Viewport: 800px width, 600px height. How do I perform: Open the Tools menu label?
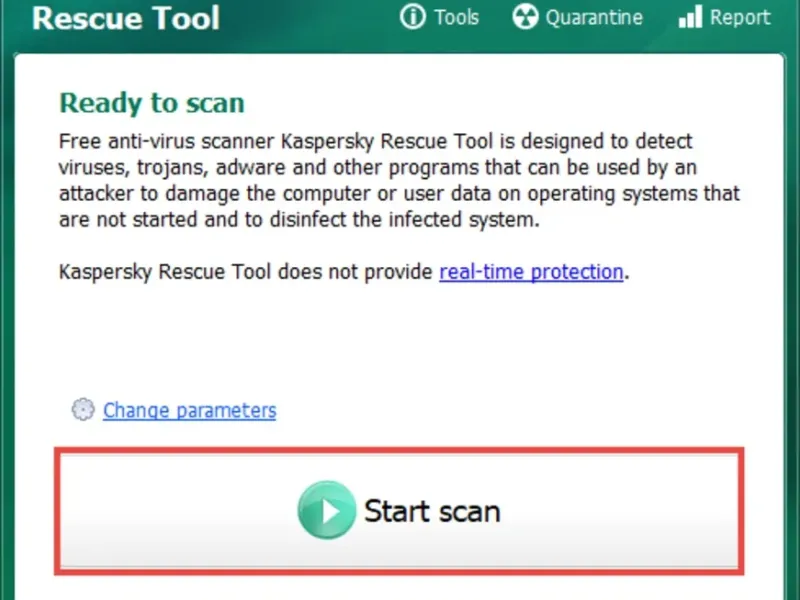click(457, 17)
